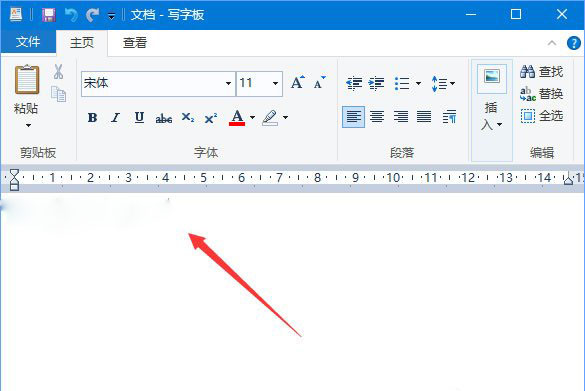The height and width of the screenshot is (391, 585).
Task: Toggle bold formatting
Action: click(x=93, y=118)
